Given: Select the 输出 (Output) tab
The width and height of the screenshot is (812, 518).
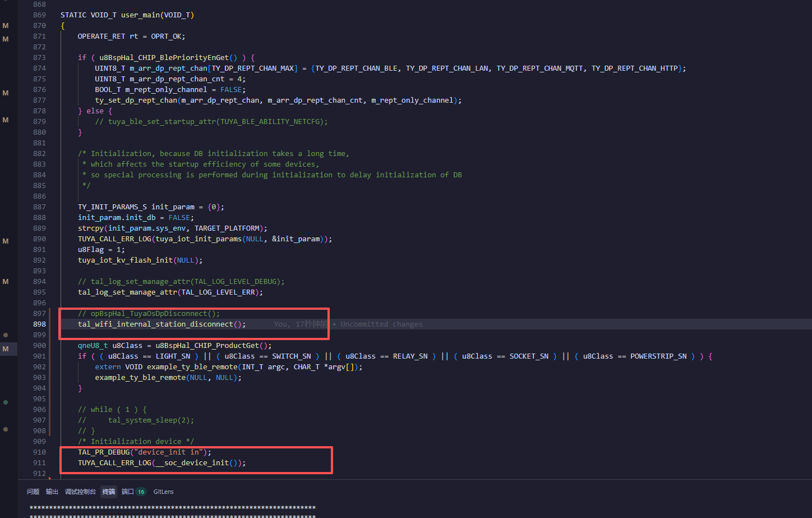Looking at the screenshot, I should click(x=52, y=491).
